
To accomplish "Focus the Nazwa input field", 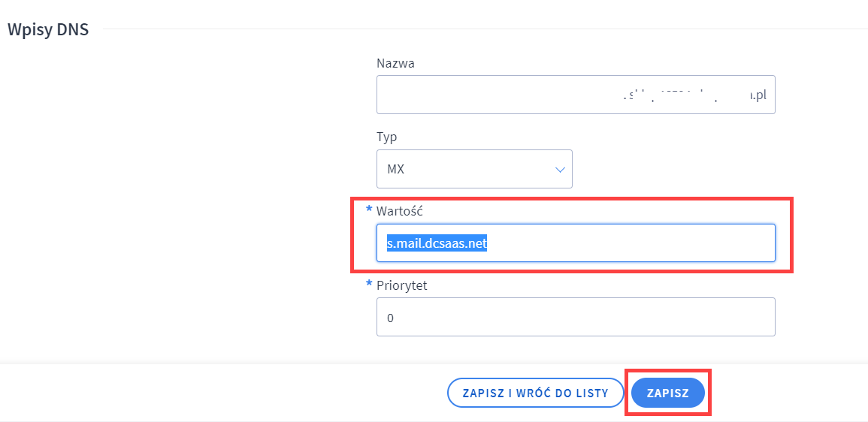I will pyautogui.click(x=576, y=95).
